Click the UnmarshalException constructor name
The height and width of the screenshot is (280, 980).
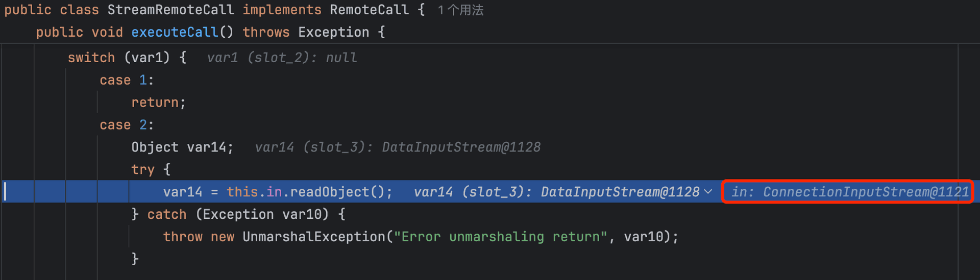[x=314, y=237]
